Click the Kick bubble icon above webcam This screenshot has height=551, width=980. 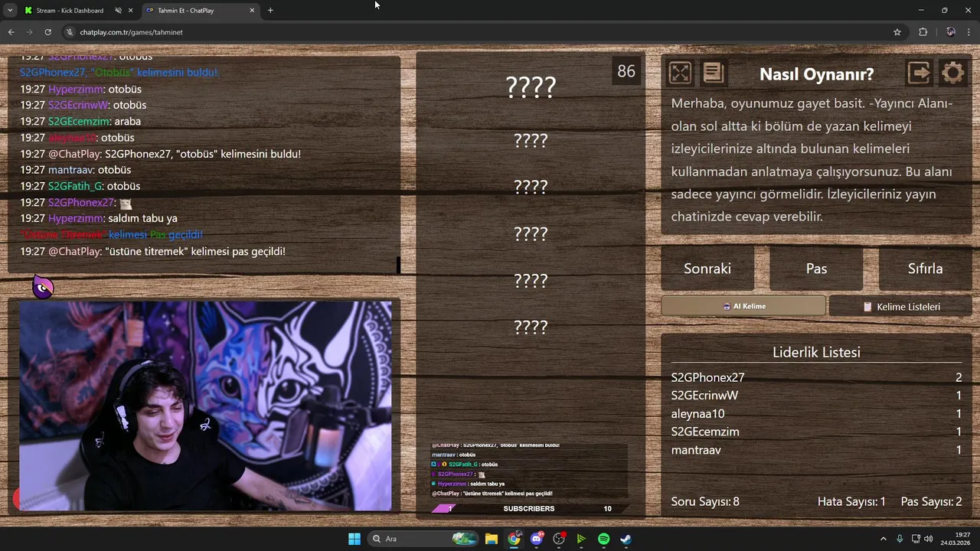44,287
